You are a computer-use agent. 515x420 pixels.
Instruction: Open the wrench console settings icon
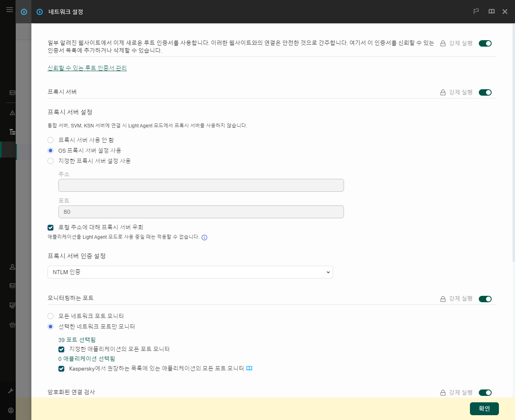coord(11,390)
